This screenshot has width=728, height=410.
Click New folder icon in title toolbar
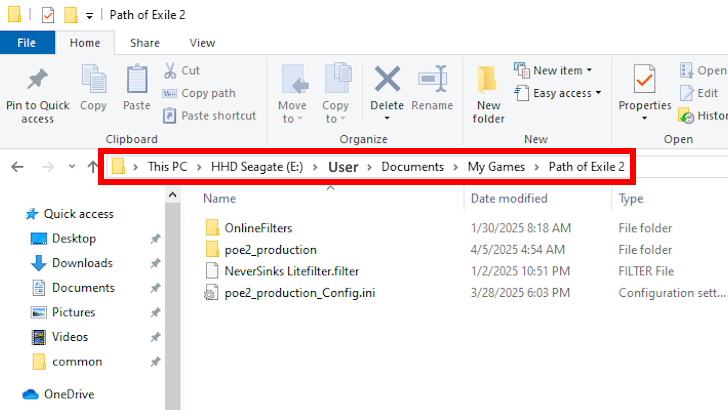click(x=71, y=14)
